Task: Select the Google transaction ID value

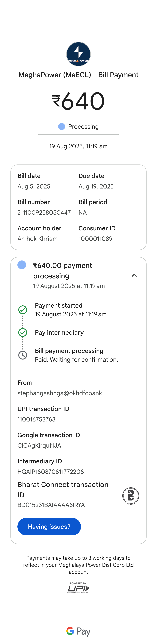Action: pyautogui.click(x=39, y=445)
